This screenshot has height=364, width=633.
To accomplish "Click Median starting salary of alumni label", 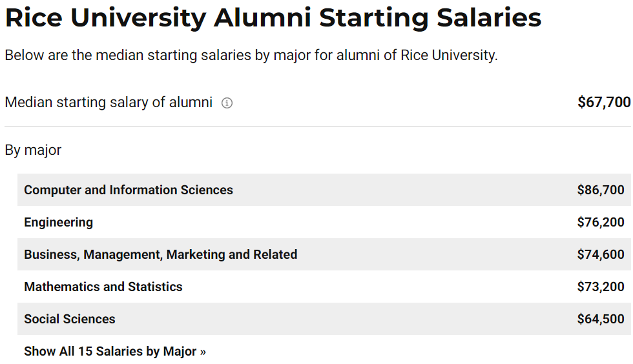I will 109,103.
